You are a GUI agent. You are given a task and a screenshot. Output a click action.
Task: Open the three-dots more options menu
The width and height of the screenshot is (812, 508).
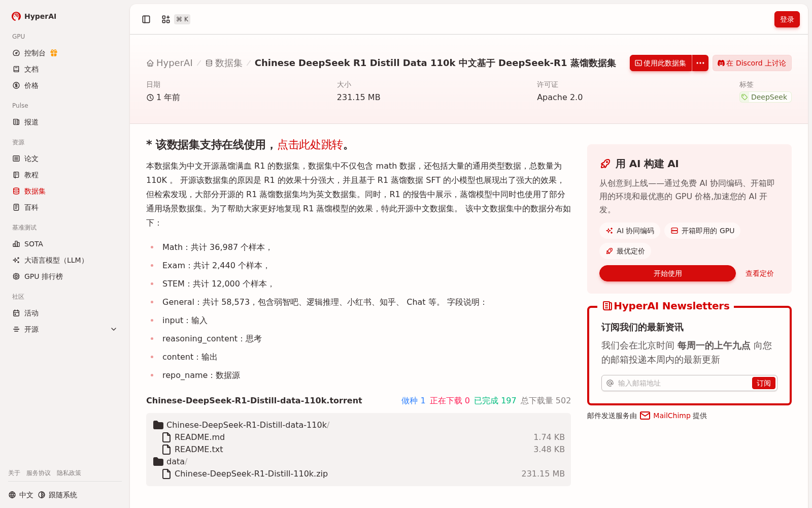700,63
